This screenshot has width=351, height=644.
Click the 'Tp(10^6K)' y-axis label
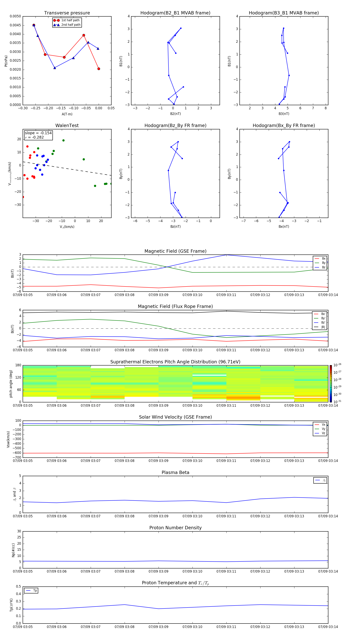point(11,605)
